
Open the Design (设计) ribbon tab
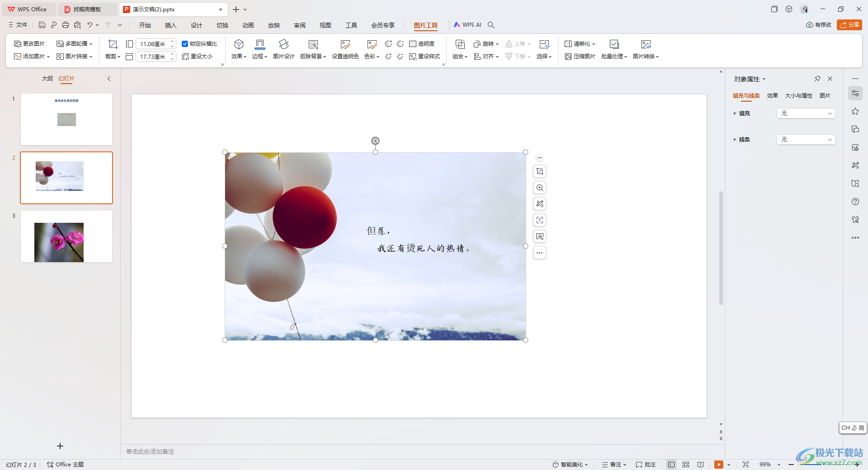(x=196, y=25)
